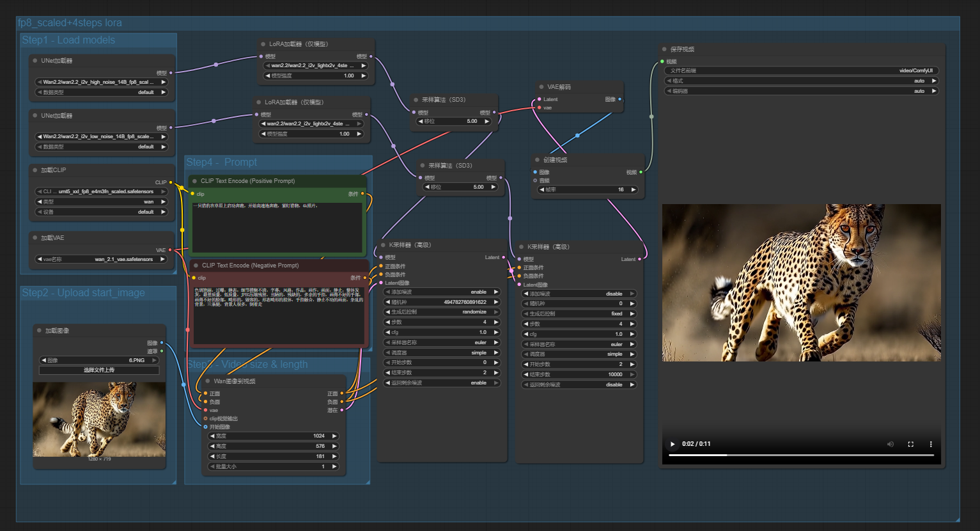Toggle 添加噪波 currently set to disable
The image size is (980, 531).
point(579,294)
